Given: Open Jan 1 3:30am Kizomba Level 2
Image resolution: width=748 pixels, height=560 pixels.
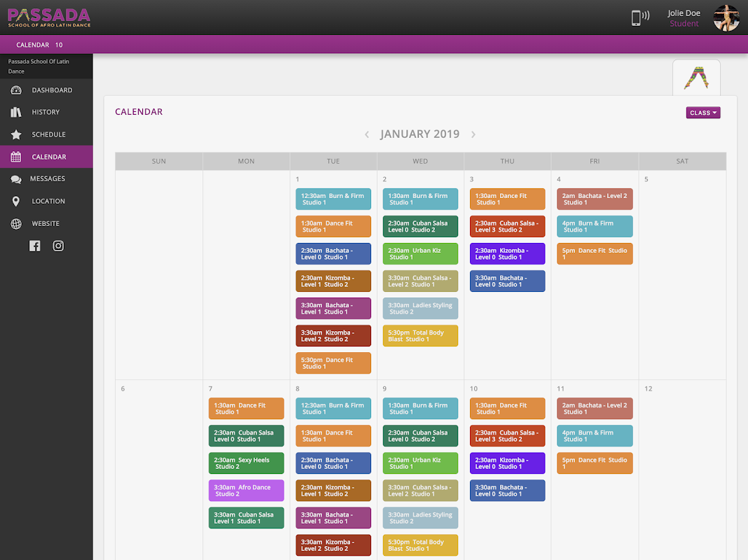Looking at the screenshot, I should [x=333, y=336].
